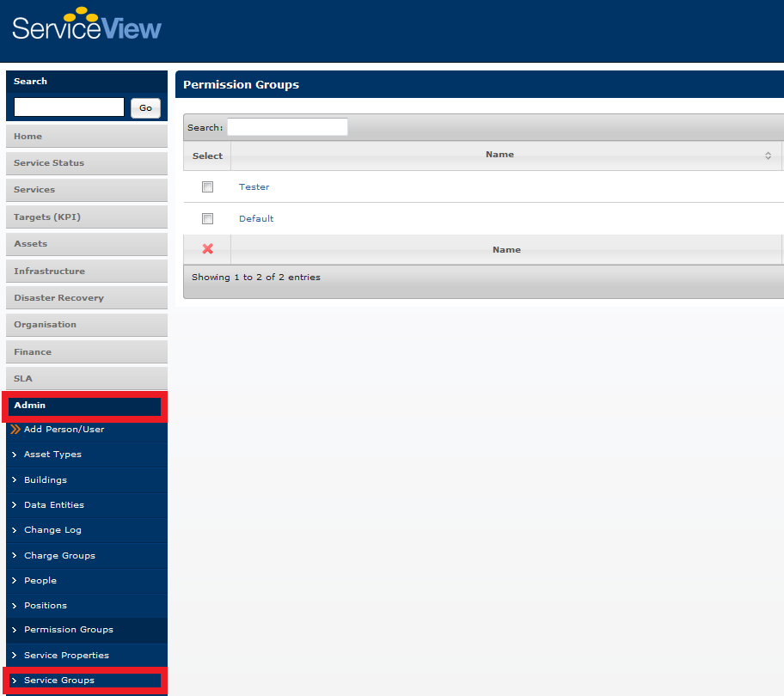This screenshot has width=784, height=696.
Task: Click the orange double-arrow beside Add Person/User
Action: [x=15, y=429]
